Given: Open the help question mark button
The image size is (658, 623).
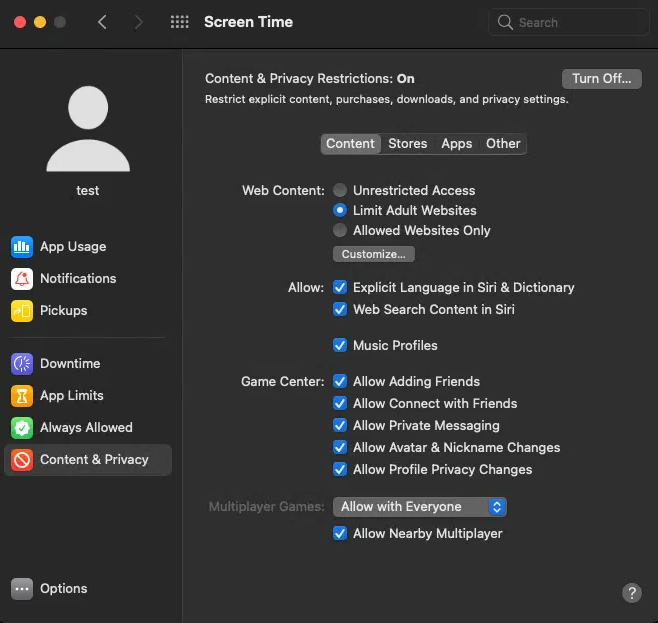Looking at the screenshot, I should click(632, 593).
